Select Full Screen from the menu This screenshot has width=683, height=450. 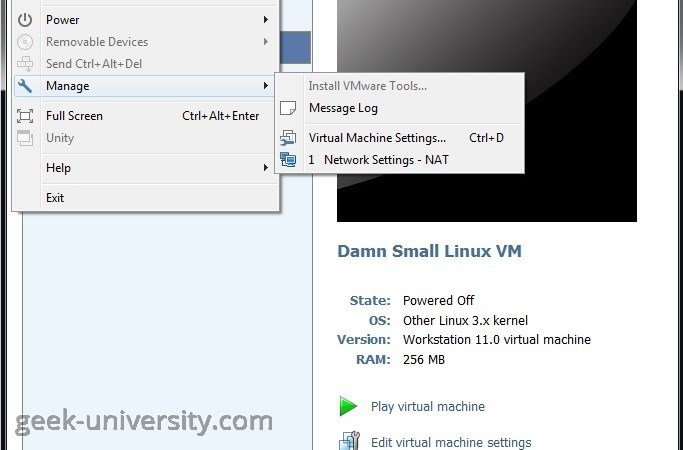click(x=146, y=116)
